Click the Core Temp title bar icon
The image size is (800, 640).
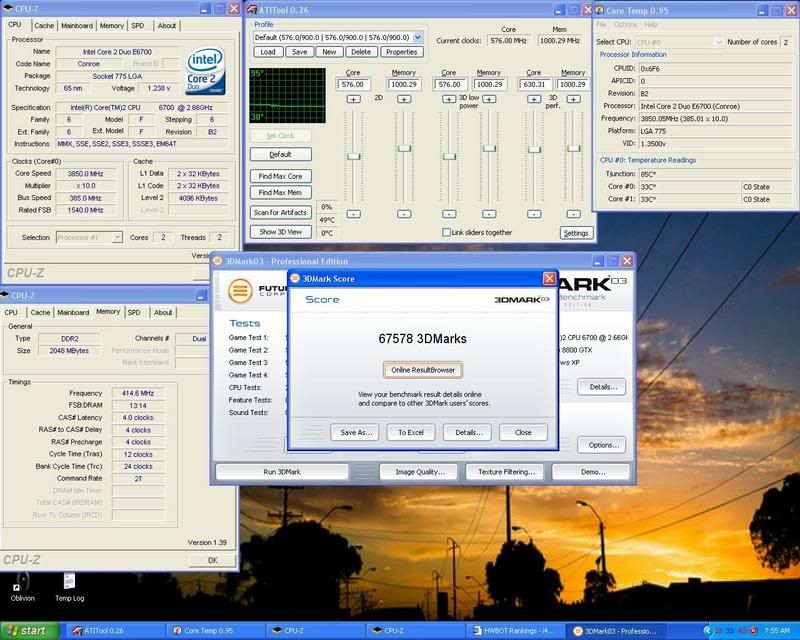tap(599, 10)
